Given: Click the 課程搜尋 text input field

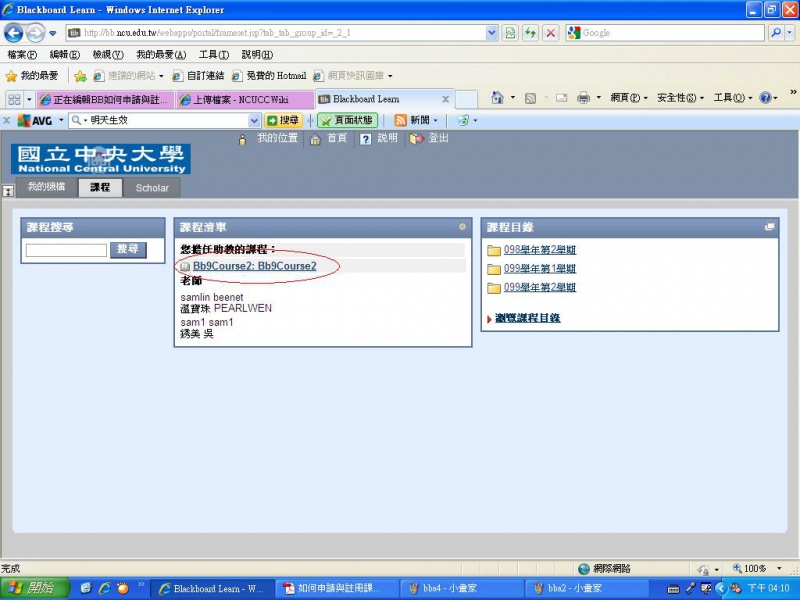Looking at the screenshot, I should 66,250.
